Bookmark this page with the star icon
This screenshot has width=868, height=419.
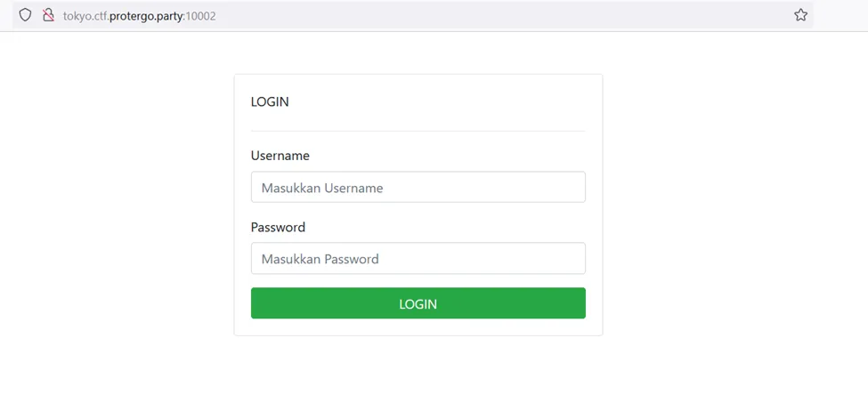pos(800,15)
